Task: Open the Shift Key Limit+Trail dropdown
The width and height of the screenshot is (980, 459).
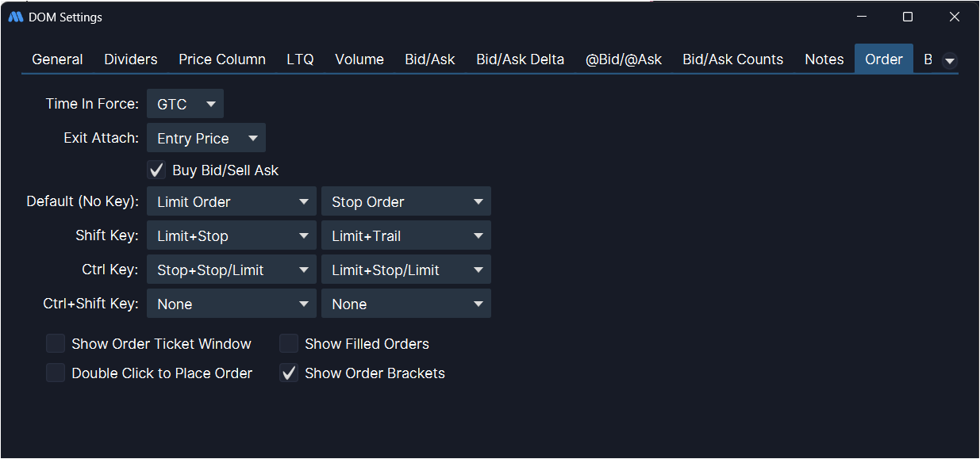Action: 405,235
